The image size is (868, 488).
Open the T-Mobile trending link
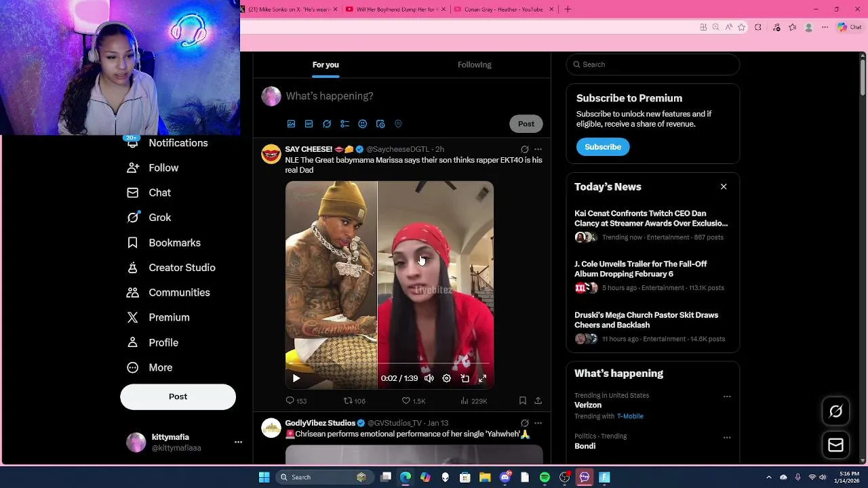click(x=630, y=416)
